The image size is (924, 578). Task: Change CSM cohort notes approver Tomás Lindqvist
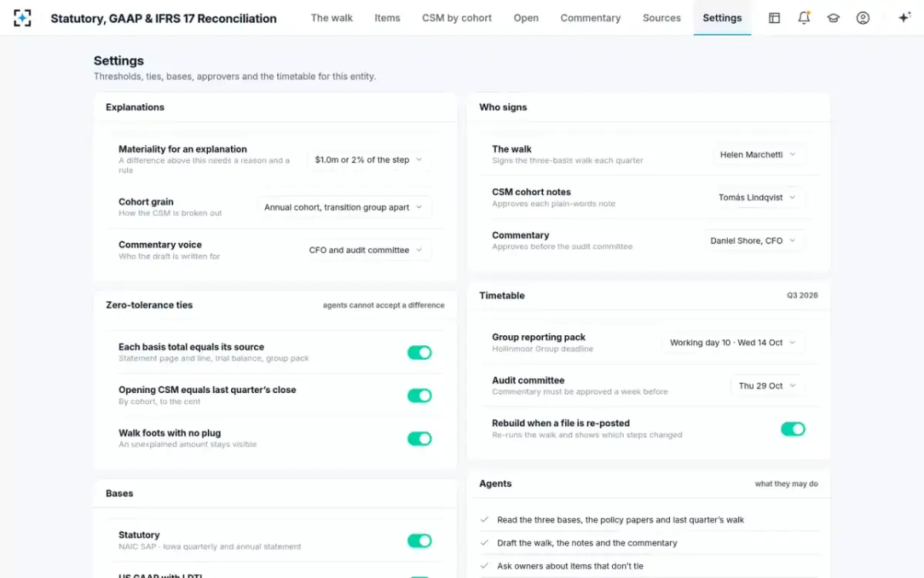[758, 197]
